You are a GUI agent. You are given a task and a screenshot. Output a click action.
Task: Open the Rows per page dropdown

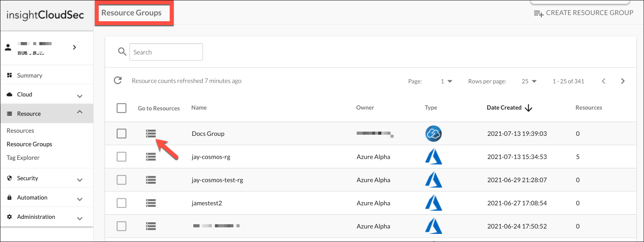click(x=529, y=81)
